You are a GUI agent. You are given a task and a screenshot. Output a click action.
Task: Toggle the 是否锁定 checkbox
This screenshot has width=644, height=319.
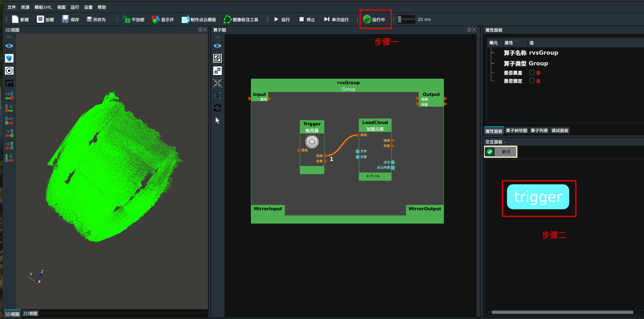(532, 81)
